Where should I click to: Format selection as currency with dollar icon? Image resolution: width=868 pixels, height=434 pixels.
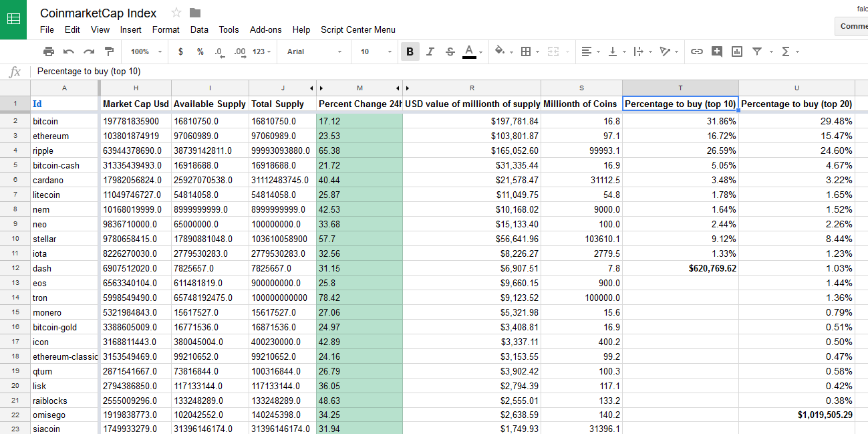tap(180, 51)
